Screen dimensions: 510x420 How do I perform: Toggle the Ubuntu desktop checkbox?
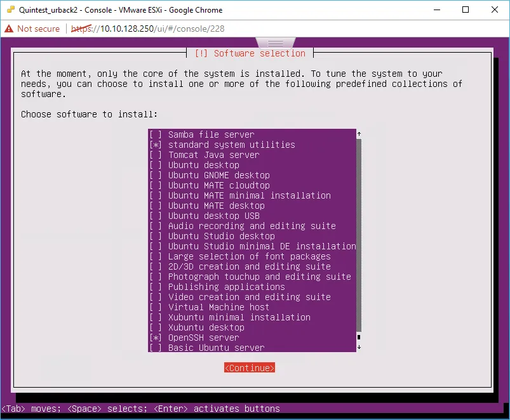156,165
